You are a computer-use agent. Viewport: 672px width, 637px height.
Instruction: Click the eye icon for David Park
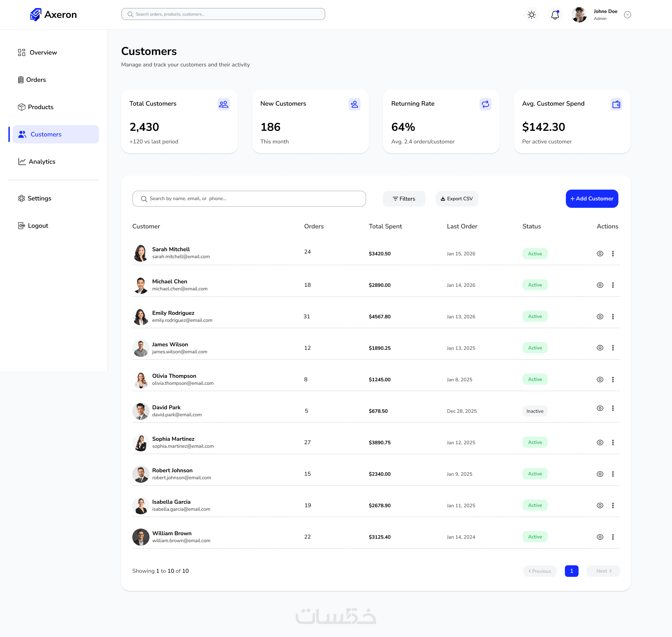[x=600, y=408]
